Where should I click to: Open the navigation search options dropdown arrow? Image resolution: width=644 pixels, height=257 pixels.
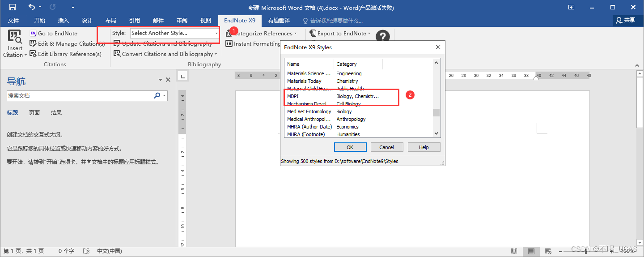165,95
